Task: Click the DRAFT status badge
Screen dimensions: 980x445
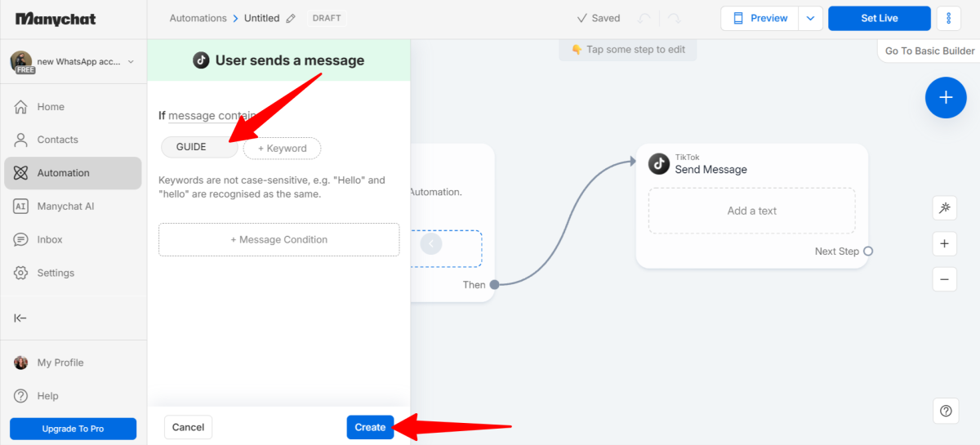Action: [327, 18]
